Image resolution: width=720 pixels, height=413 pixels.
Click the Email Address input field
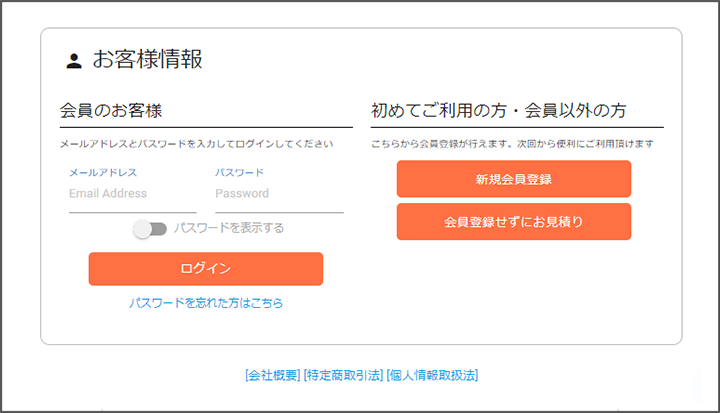click(133, 194)
